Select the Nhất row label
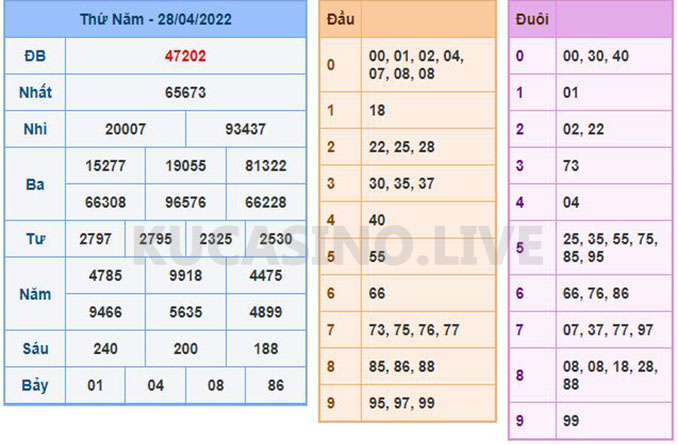This screenshot has height=445, width=678. coord(35,93)
